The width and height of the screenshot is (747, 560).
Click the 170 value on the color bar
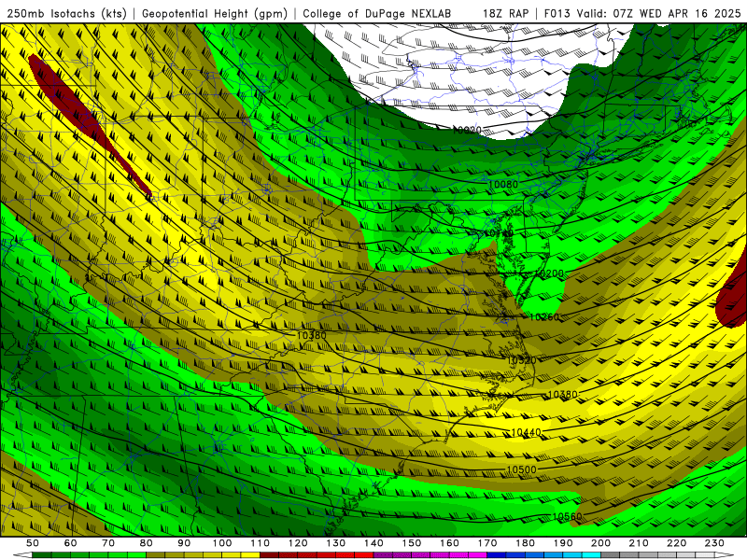(487, 543)
